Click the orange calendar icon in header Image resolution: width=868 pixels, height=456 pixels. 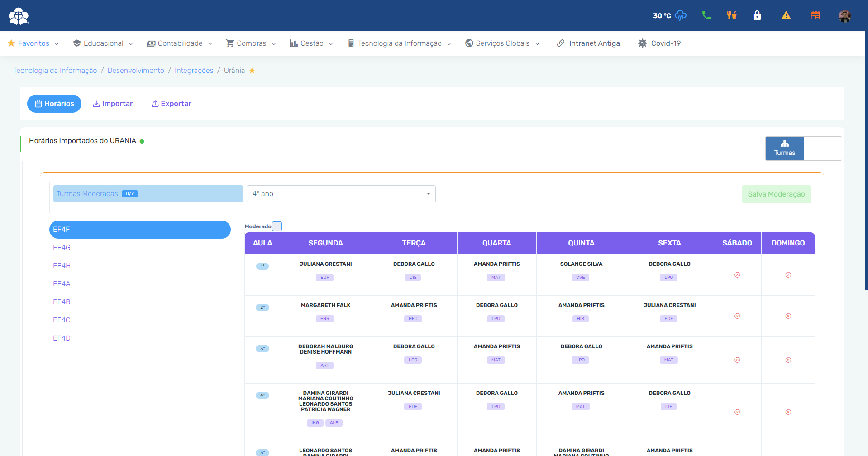click(815, 16)
